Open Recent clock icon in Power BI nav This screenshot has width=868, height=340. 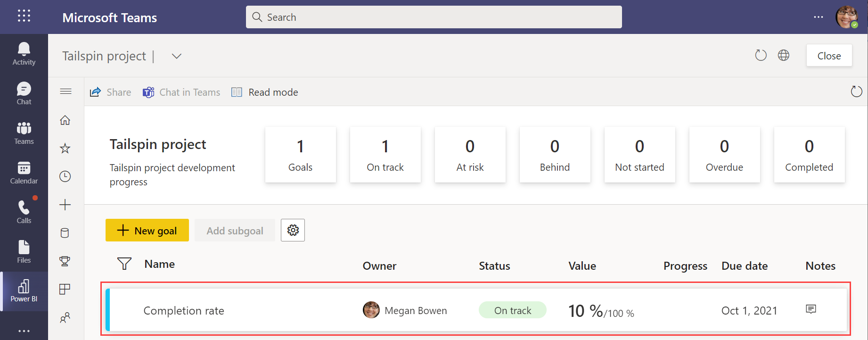click(65, 176)
